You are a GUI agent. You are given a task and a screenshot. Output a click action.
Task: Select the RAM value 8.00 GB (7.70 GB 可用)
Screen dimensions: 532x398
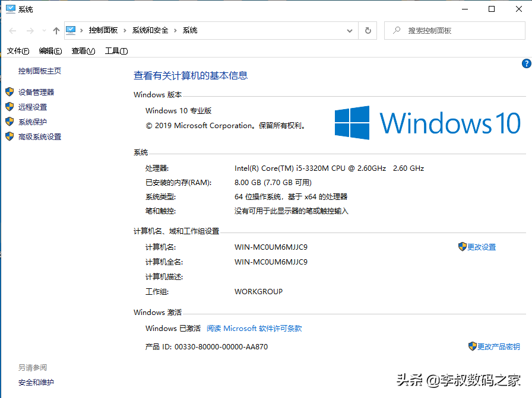coord(273,183)
